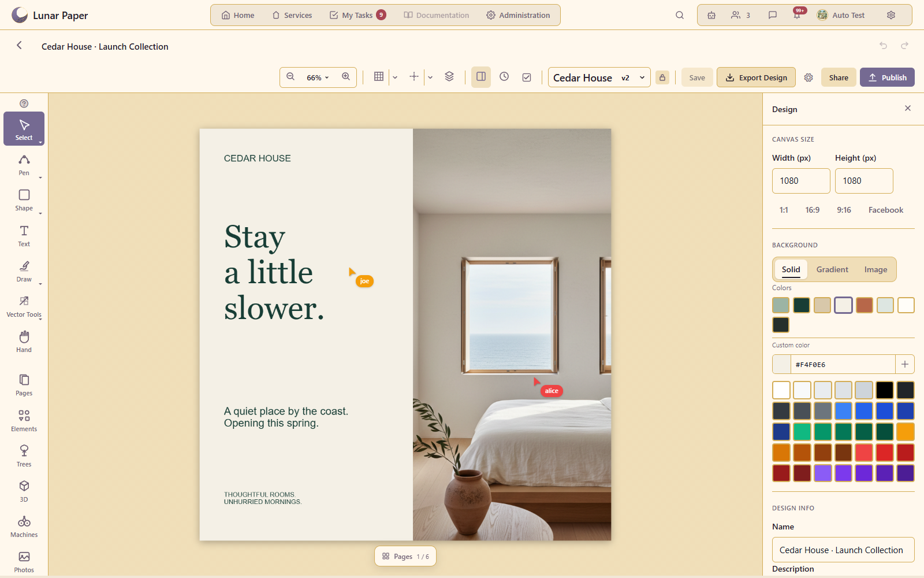Open the Pages 1/6 indicator

pos(405,557)
